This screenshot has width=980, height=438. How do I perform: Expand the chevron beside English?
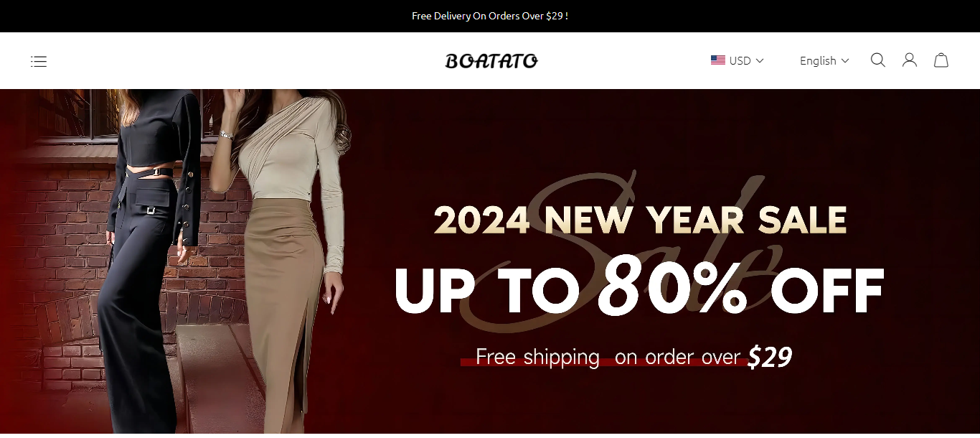pyautogui.click(x=845, y=61)
